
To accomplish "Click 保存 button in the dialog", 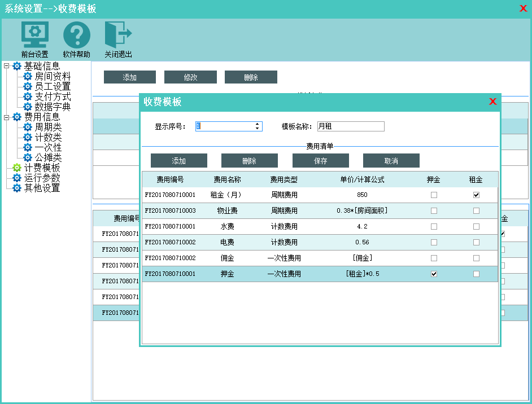I will point(320,161).
